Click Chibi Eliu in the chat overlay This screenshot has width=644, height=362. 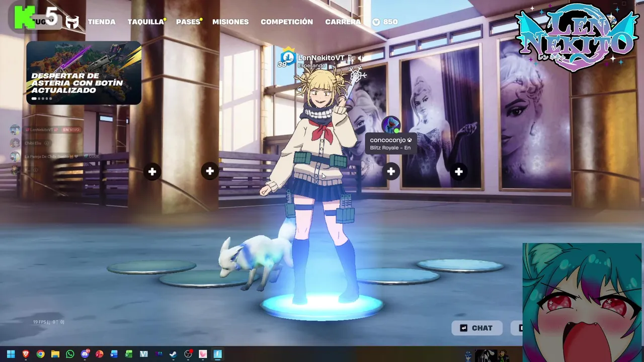pyautogui.click(x=33, y=143)
